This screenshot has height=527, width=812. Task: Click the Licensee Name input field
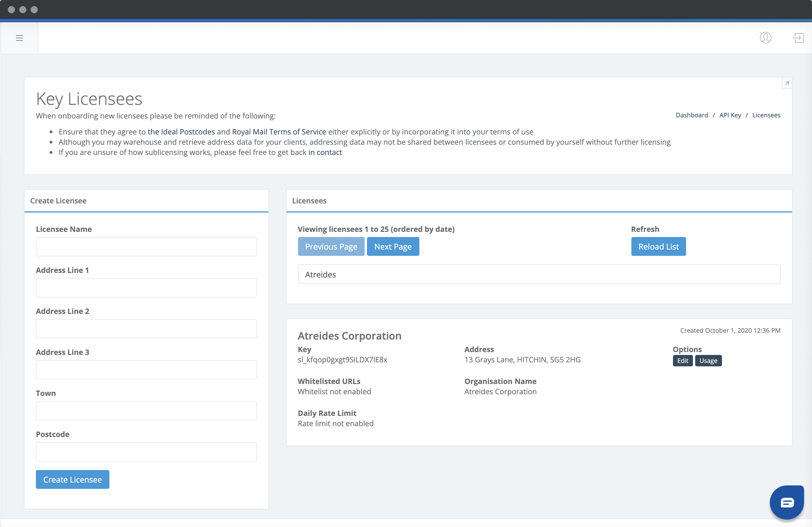click(146, 247)
